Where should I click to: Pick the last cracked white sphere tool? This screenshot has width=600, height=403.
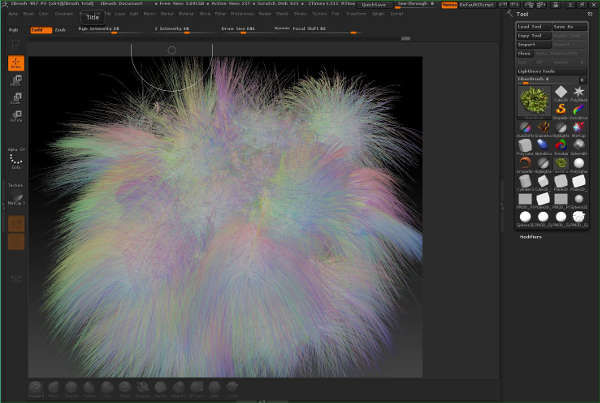579,217
